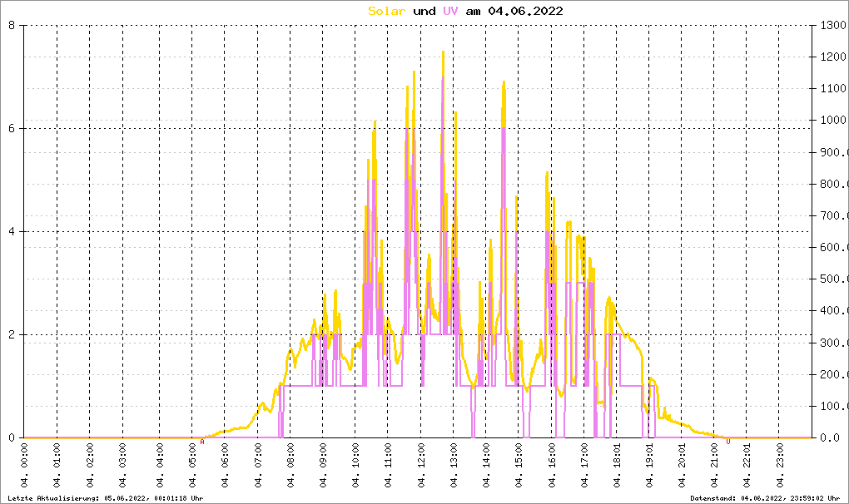Click the right axis label '1300'

pos(832,26)
